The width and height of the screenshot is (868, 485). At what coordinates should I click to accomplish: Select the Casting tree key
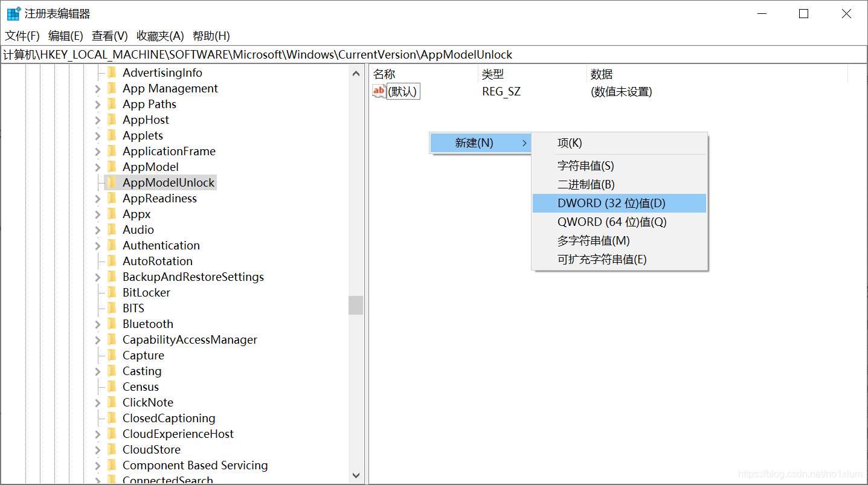[142, 371]
